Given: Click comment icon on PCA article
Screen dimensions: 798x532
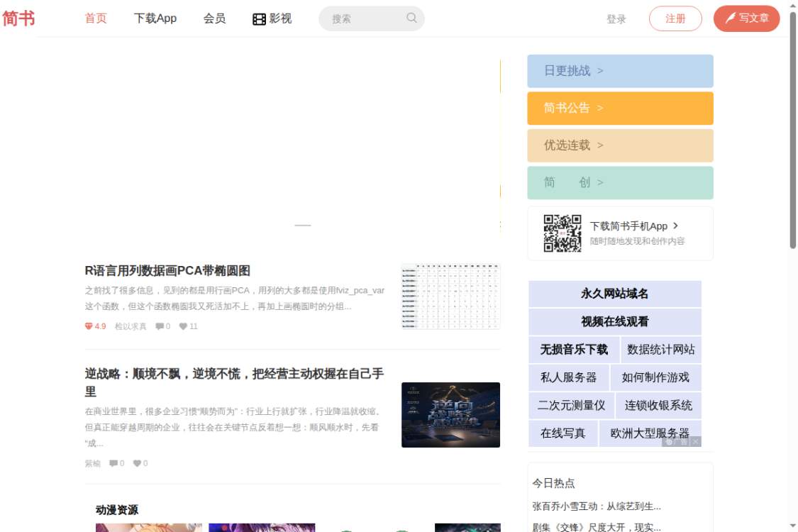Looking at the screenshot, I should pos(160,326).
